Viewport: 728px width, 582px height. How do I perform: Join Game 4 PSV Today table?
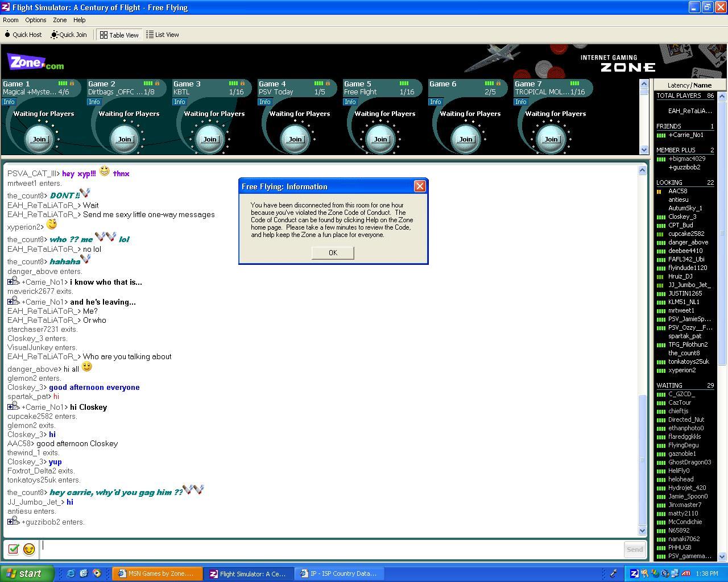(x=295, y=139)
